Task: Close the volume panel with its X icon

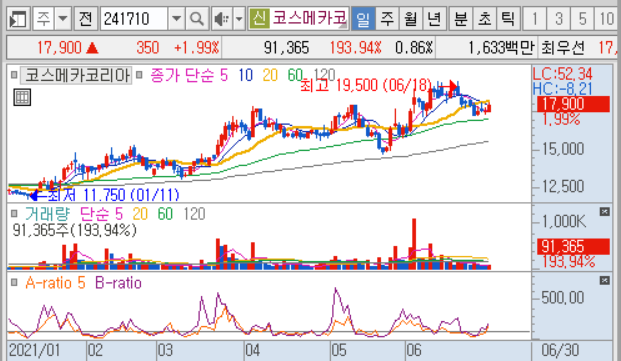Action: tap(604, 212)
